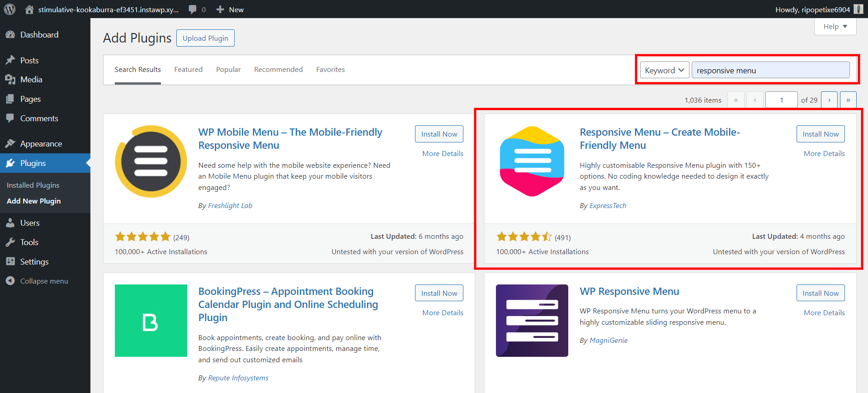
Task: Open the ExpressTech author link
Action: (x=608, y=206)
